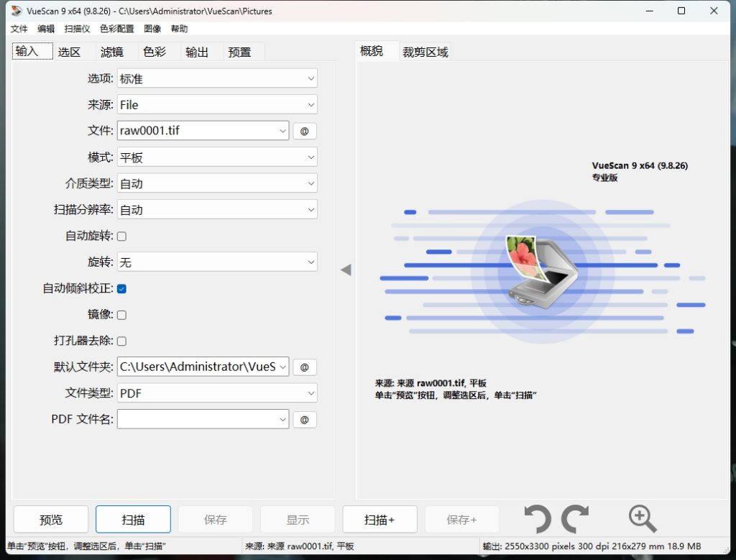The image size is (736, 560).
Task: Open the 选项 dropdown showing 标准
Action: [x=217, y=78]
